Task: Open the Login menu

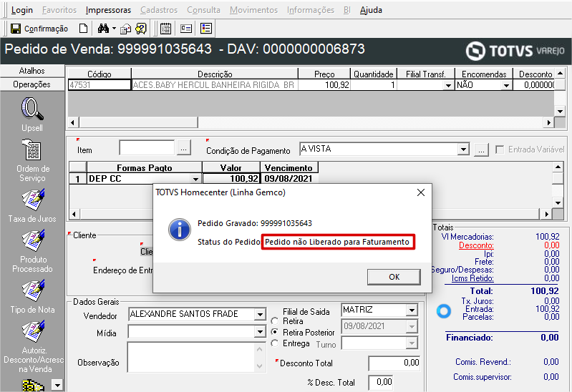Action: (x=22, y=10)
